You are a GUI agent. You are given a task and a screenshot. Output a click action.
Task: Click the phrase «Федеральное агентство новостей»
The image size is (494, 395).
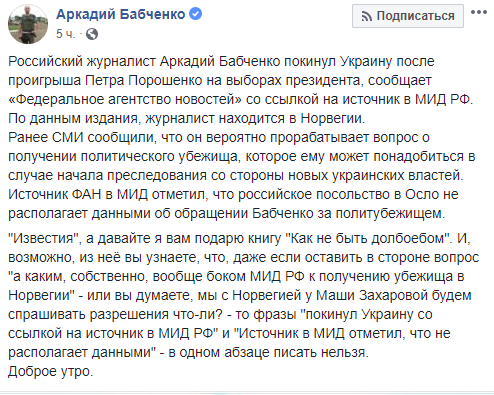[125, 99]
